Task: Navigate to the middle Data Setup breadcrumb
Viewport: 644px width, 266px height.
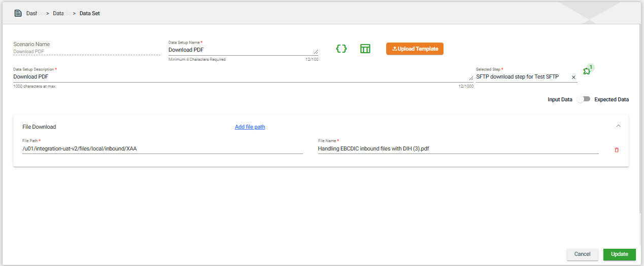Action: (61, 13)
